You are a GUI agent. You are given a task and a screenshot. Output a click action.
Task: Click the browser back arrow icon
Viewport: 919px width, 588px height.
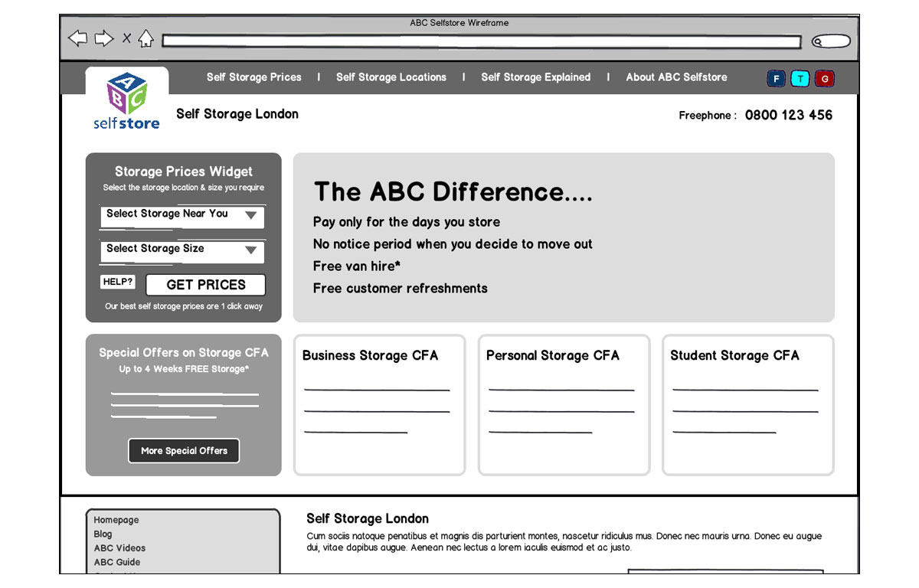(77, 38)
